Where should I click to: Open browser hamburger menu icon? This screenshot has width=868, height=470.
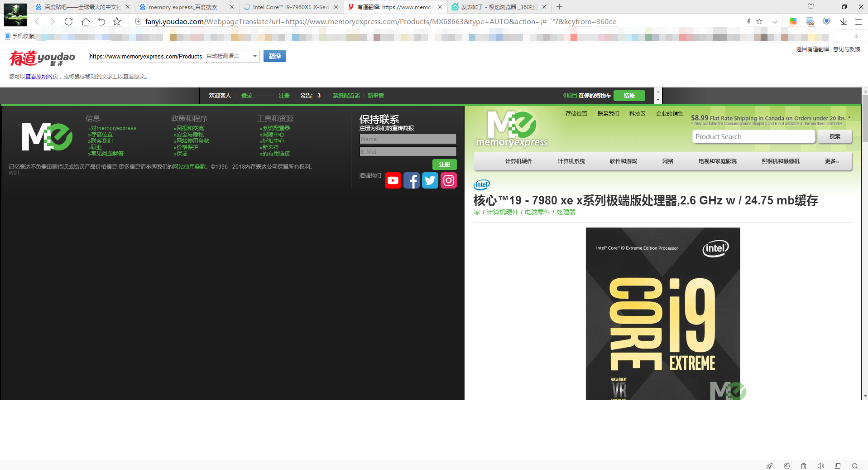pos(858,21)
